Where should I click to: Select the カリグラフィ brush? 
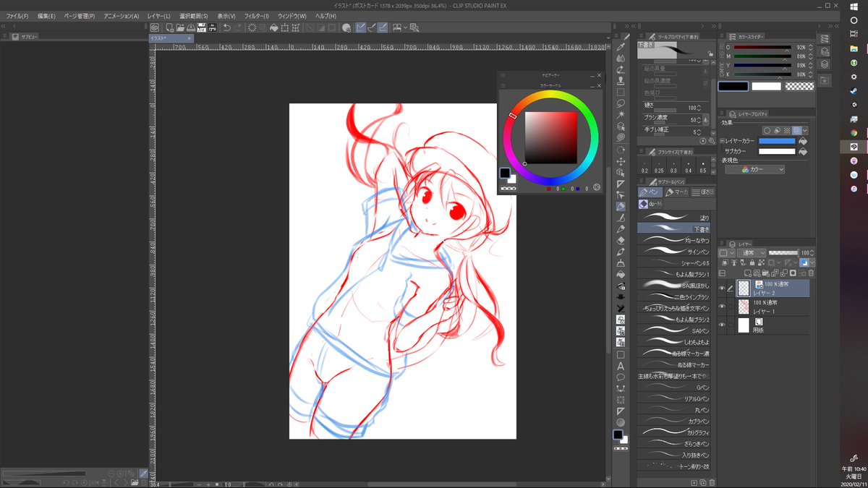[x=674, y=432]
